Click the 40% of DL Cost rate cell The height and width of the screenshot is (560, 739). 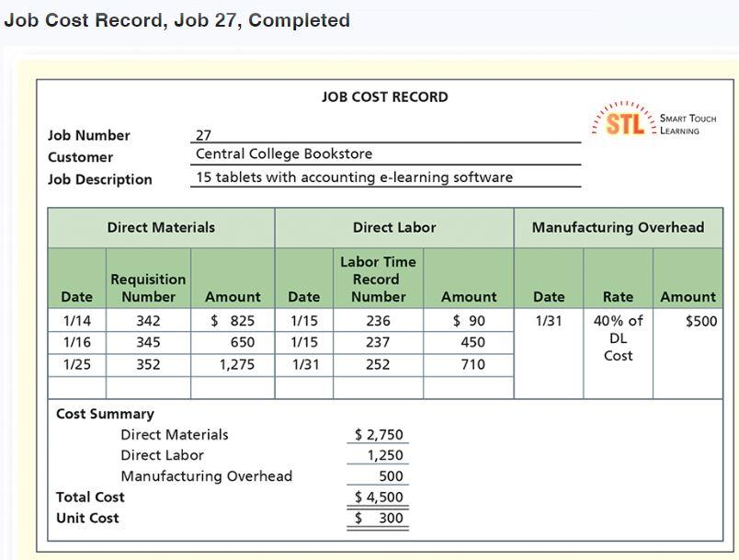tap(618, 338)
